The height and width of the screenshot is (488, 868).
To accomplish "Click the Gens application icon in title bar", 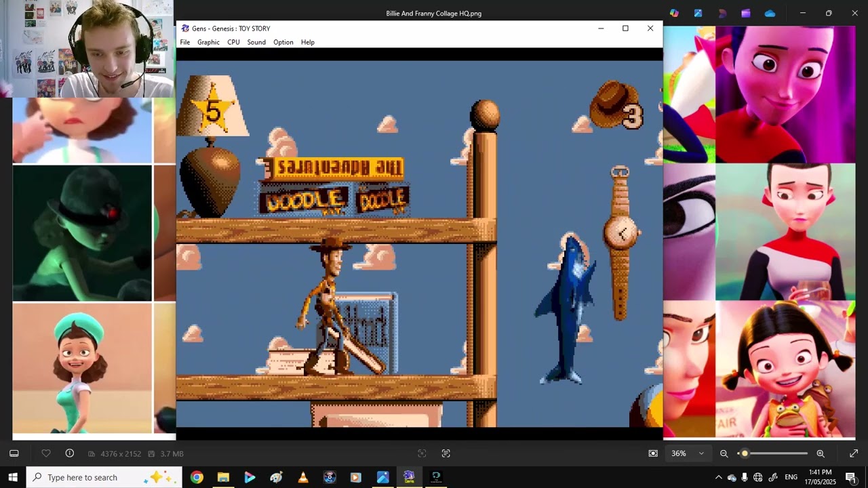I will point(185,28).
